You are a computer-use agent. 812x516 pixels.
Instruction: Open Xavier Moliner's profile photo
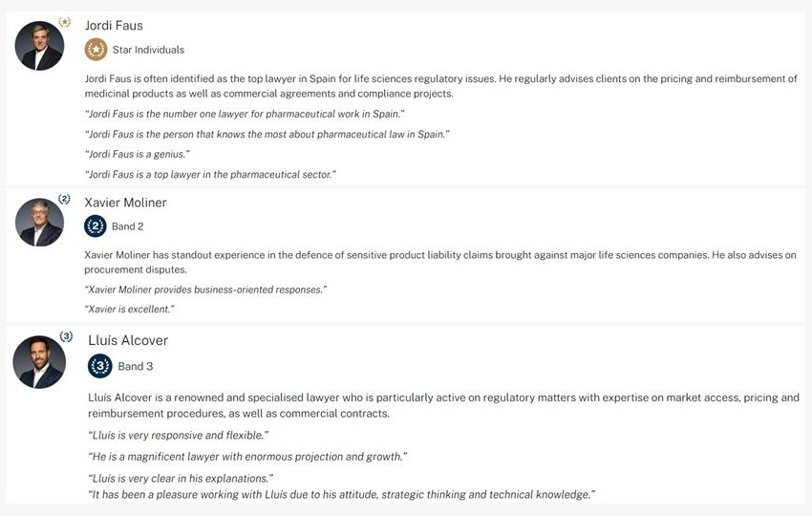click(39, 223)
